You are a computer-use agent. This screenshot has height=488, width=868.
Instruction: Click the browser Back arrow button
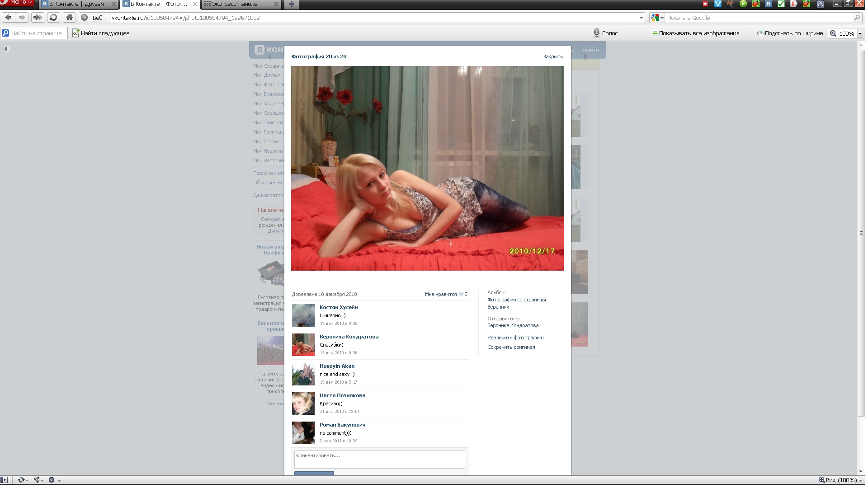pos(8,18)
